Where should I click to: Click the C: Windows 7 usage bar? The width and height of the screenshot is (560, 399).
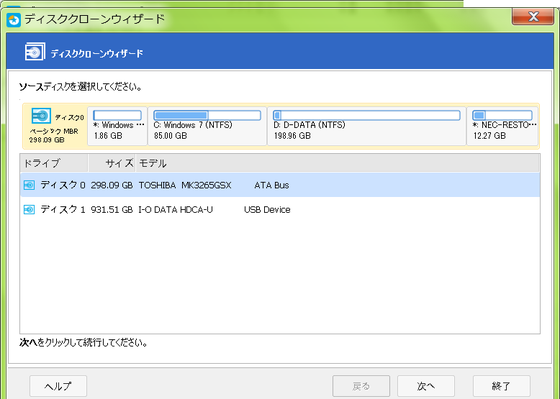[207, 115]
